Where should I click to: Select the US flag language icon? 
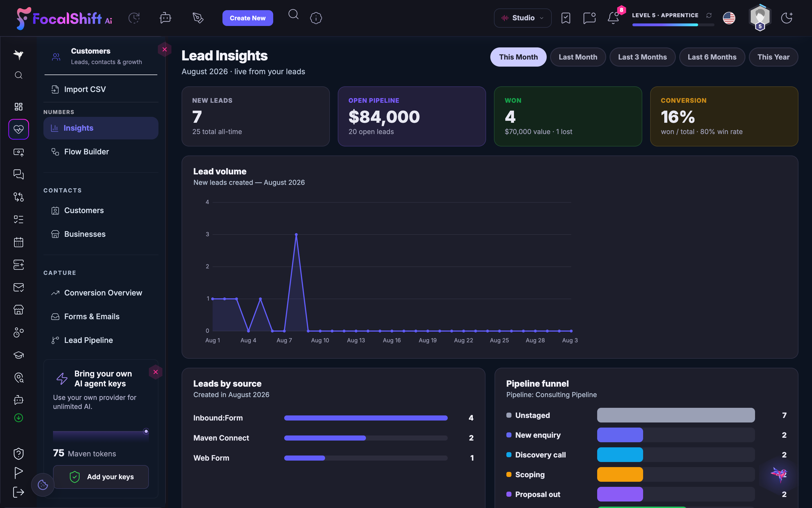tap(729, 18)
